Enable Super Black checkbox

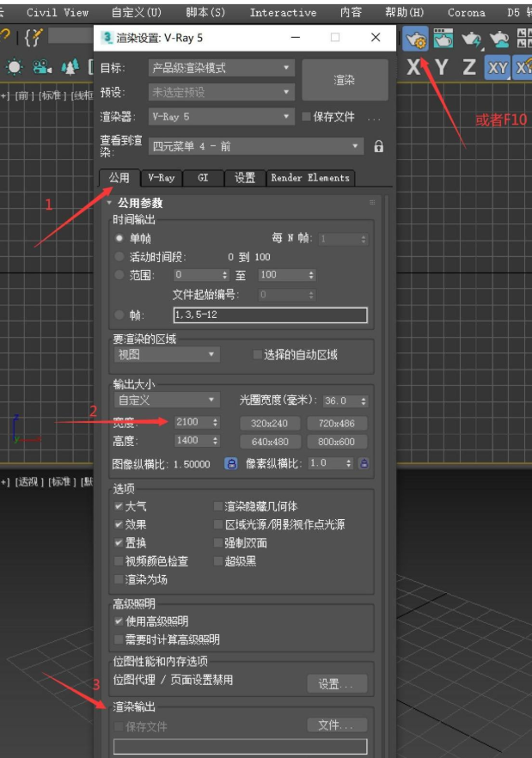click(x=218, y=561)
